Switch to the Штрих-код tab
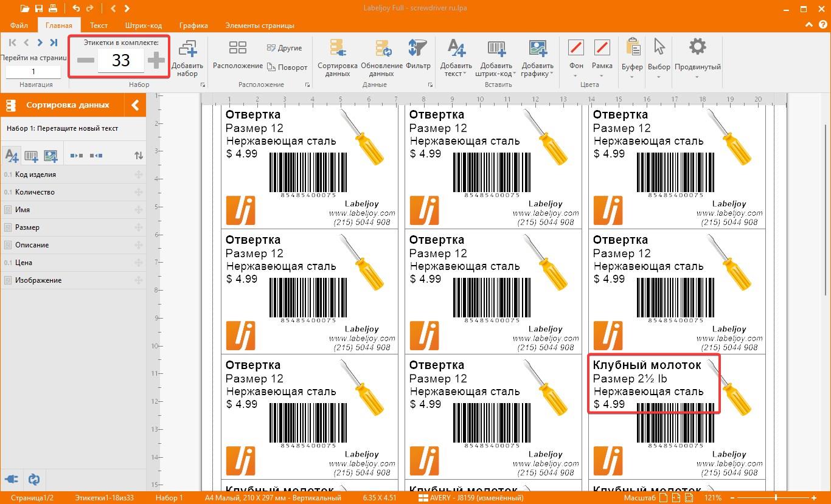This screenshot has width=831, height=504. click(x=144, y=26)
